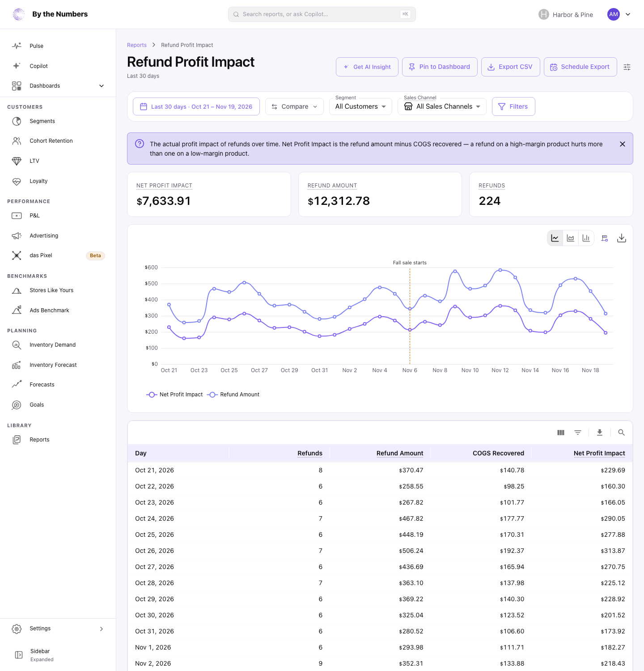Open table columns chooser icon
Image resolution: width=644 pixels, height=671 pixels.
point(561,433)
